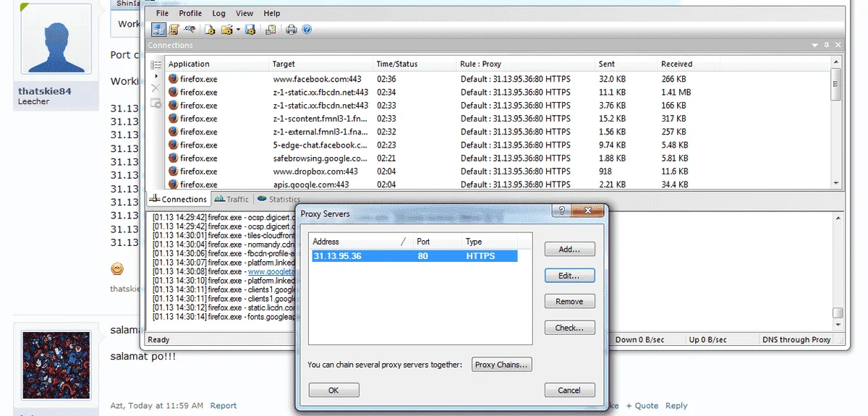Open the Log menu
Image resolution: width=868 pixels, height=416 pixels.
pos(218,13)
